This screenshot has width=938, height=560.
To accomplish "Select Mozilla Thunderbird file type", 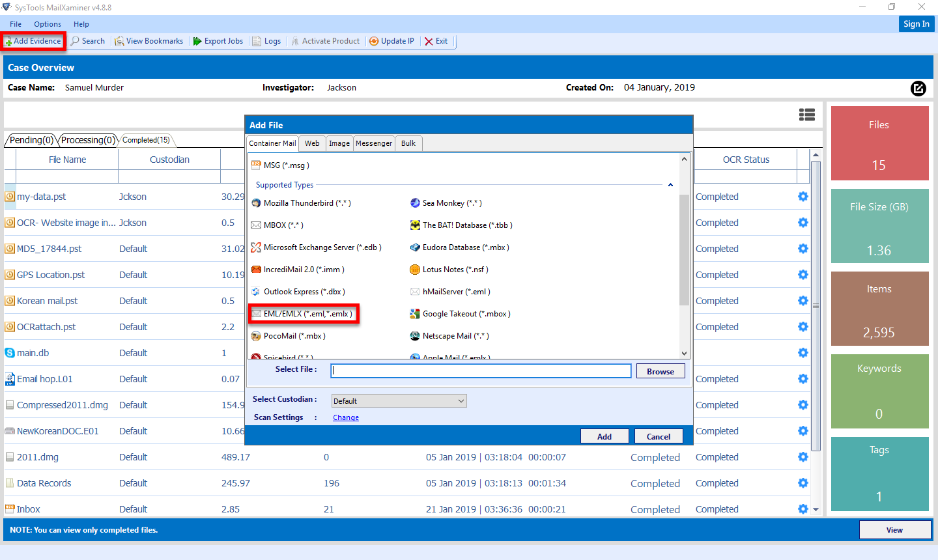I will pyautogui.click(x=301, y=203).
